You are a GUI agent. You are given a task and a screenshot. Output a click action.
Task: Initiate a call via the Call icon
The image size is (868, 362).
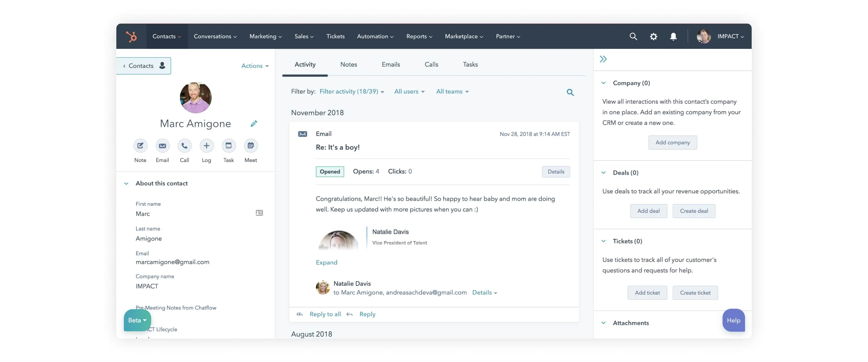point(184,146)
